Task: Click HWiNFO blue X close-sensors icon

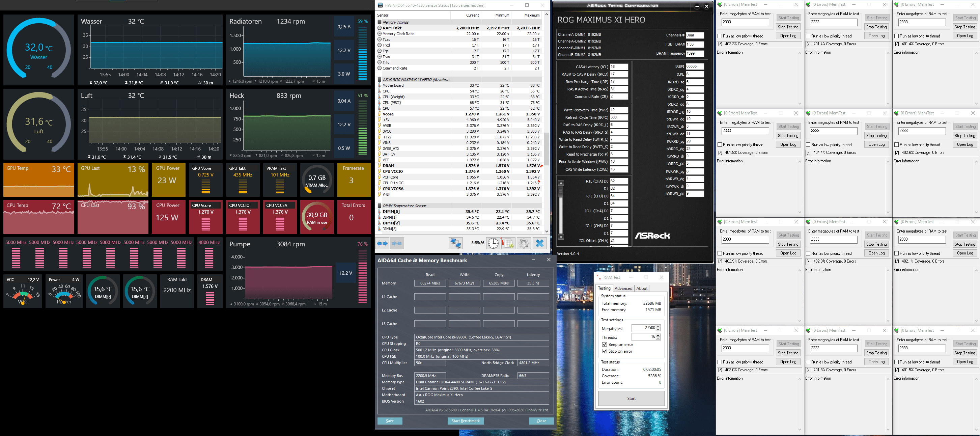Action: (x=539, y=243)
